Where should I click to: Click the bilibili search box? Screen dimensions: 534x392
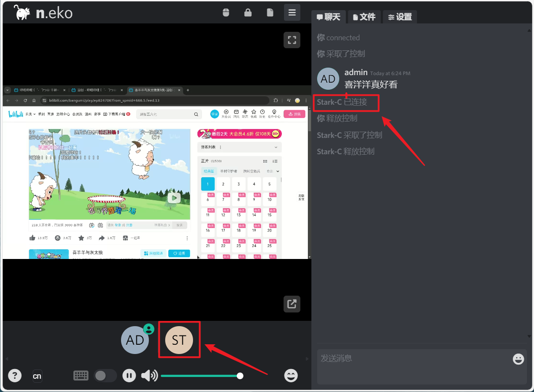tap(169, 114)
